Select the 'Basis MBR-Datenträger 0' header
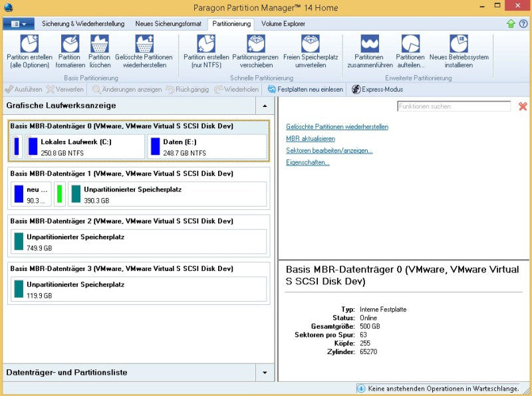This screenshot has height=396, width=532. [x=122, y=126]
